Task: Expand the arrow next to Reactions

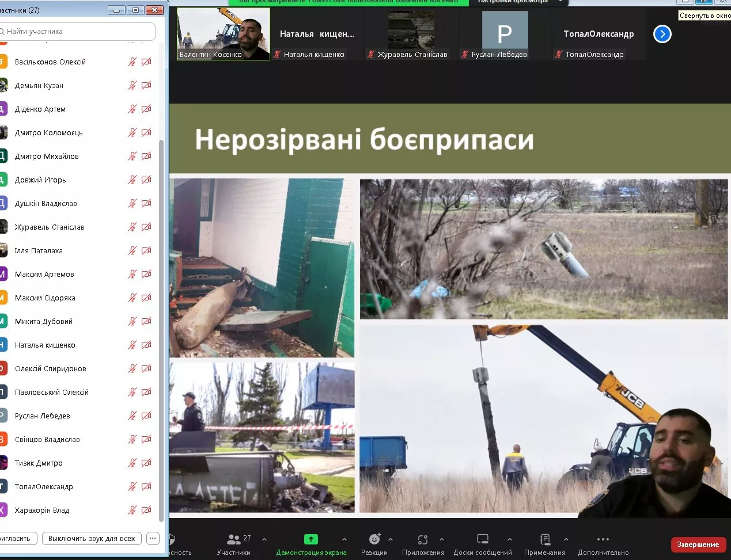Action: click(391, 539)
